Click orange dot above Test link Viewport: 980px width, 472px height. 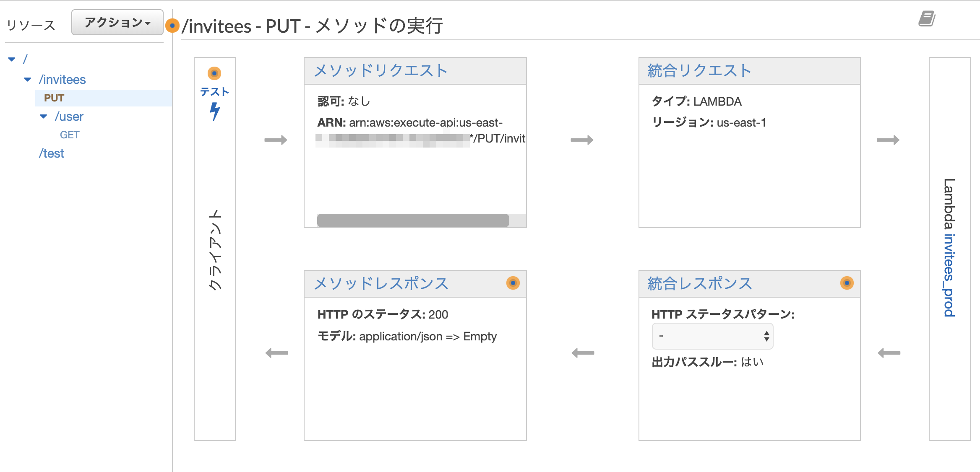tap(214, 73)
